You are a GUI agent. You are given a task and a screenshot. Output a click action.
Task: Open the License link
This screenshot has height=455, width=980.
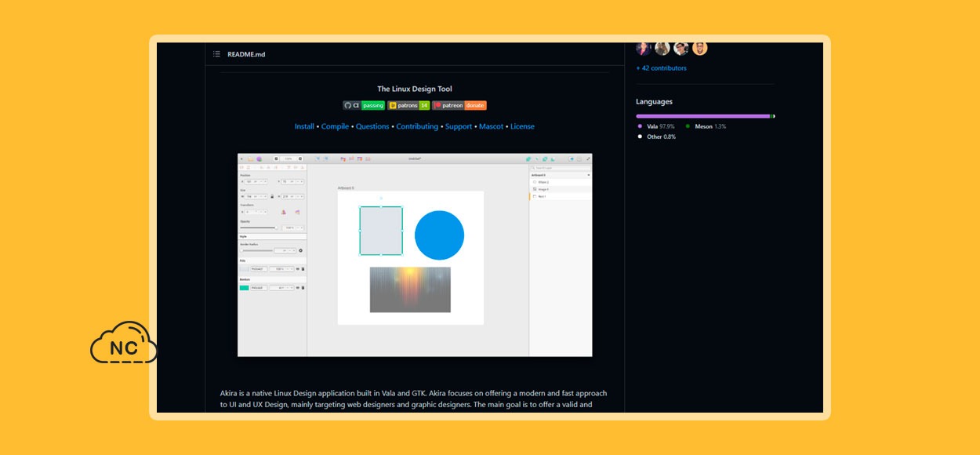(522, 126)
